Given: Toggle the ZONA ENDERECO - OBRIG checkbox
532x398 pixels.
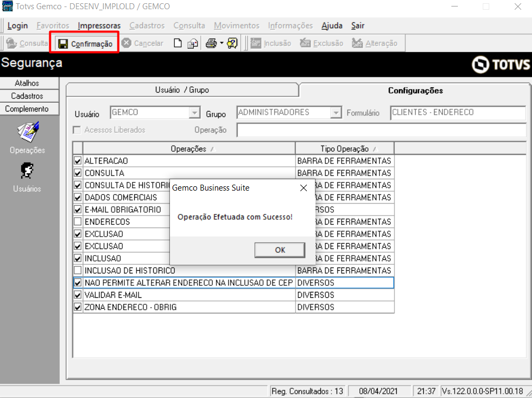Looking at the screenshot, I should click(x=78, y=307).
